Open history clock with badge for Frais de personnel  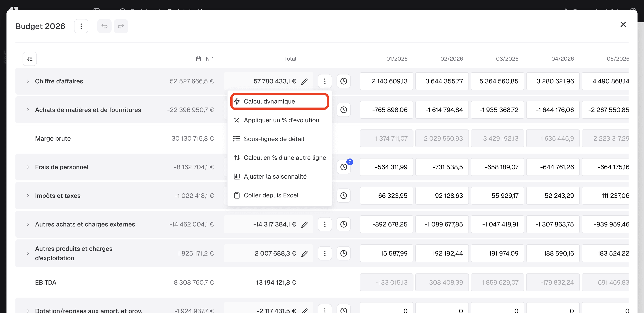343,167
